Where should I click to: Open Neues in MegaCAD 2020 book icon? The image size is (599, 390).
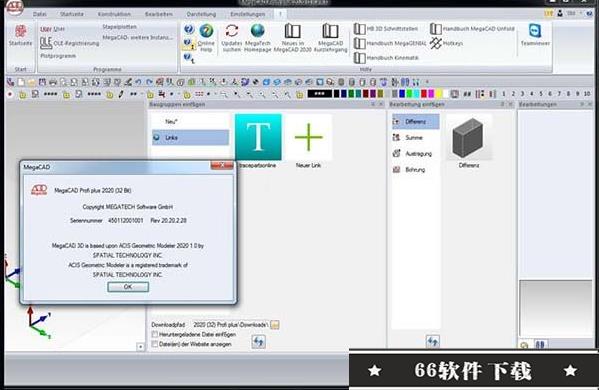293,31
